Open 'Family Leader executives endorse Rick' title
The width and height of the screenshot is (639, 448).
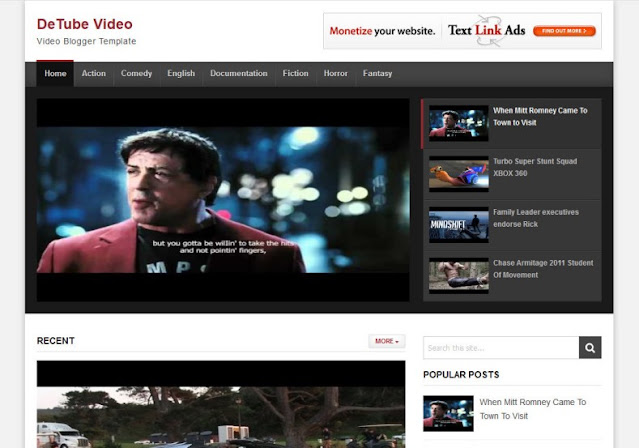tap(536, 218)
